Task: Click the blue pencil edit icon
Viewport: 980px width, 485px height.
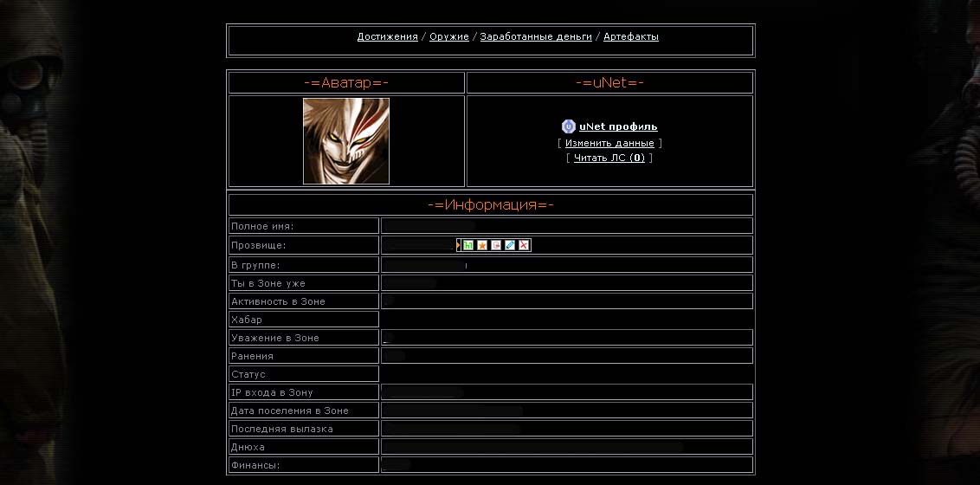Action: (x=510, y=245)
